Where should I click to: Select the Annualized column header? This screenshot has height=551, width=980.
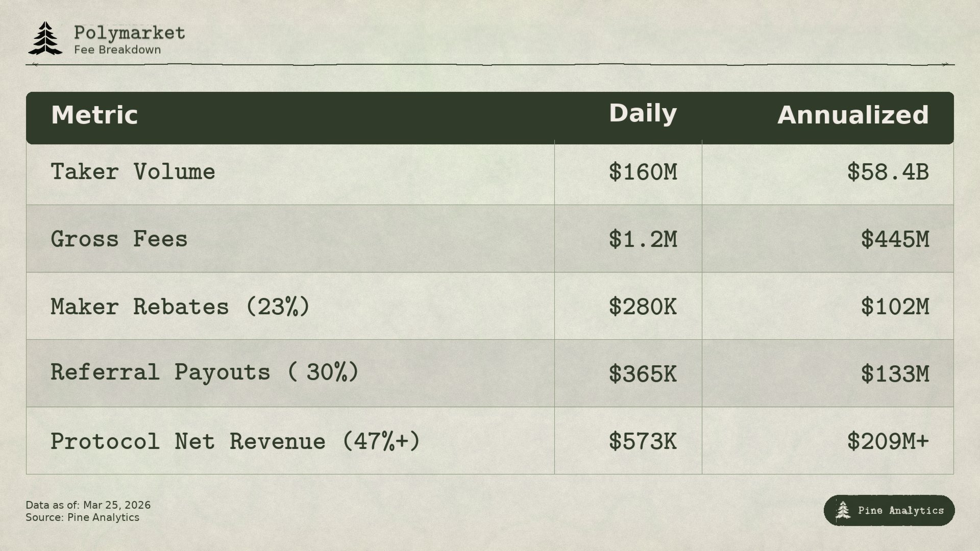coord(853,115)
